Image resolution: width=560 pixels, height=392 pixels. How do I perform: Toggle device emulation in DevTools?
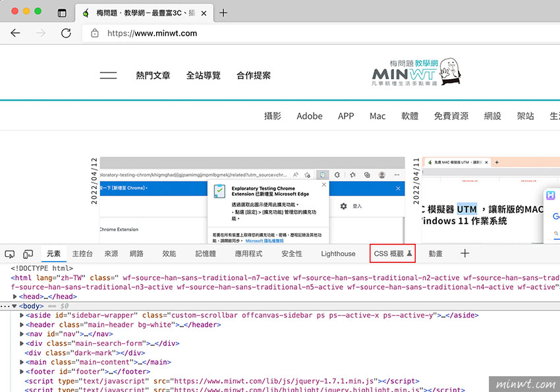point(28,254)
